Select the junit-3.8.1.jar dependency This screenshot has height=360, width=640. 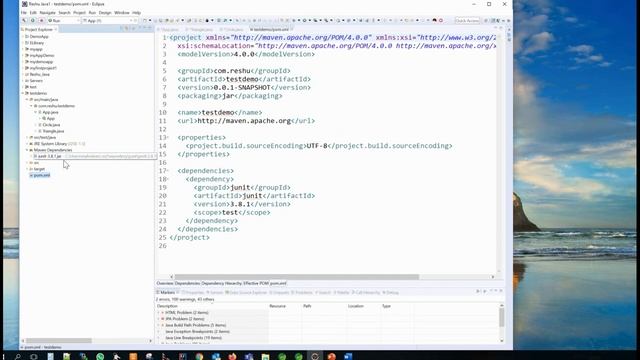pyautogui.click(x=49, y=156)
